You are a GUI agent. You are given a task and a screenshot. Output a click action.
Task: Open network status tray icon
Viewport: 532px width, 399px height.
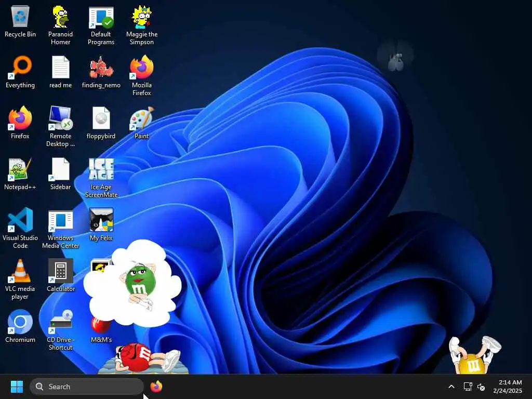tap(468, 387)
